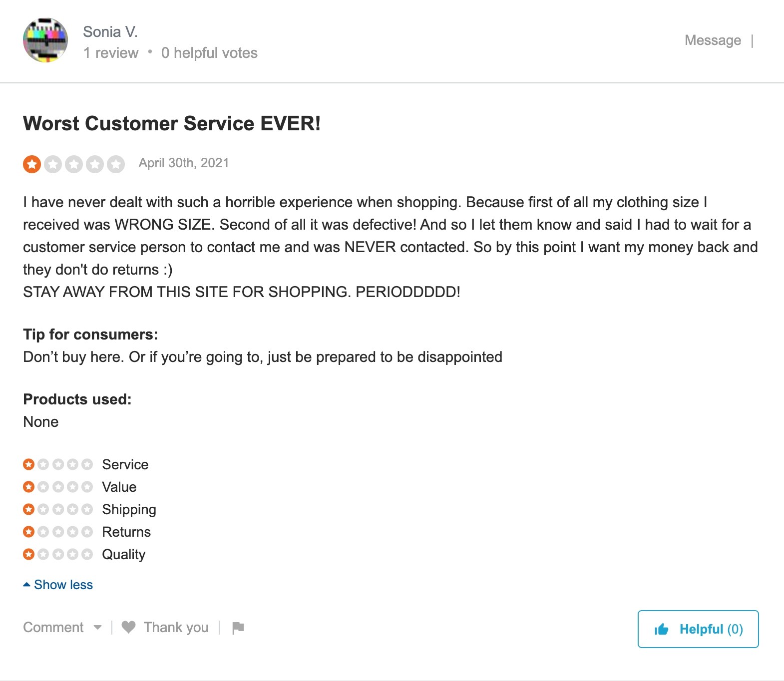Toggle the flag to report this review
Image resolution: width=784 pixels, height=681 pixels.
(x=238, y=627)
